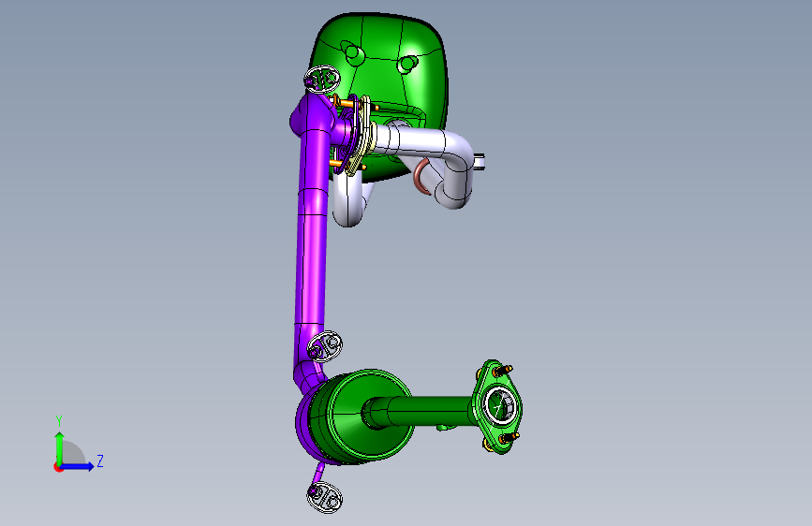Viewport: 812px width, 526px height.
Task: Select the bottom rubber hanger bracket
Action: 325,498
